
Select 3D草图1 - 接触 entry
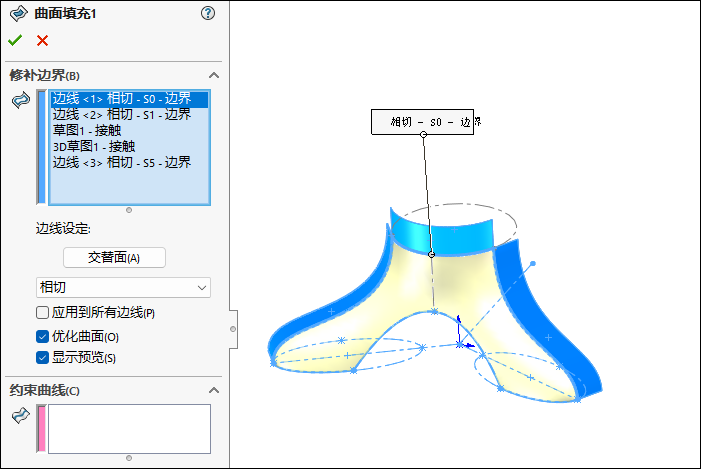(x=129, y=147)
